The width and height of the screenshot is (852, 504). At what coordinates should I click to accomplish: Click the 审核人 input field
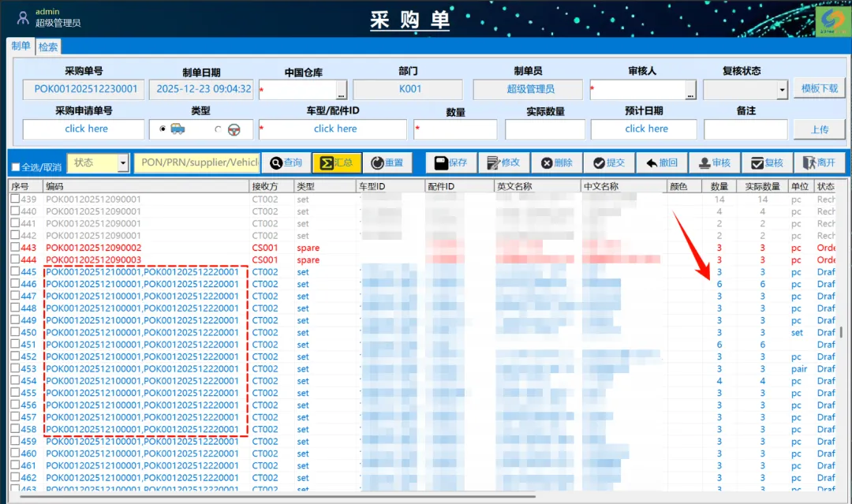coord(638,90)
